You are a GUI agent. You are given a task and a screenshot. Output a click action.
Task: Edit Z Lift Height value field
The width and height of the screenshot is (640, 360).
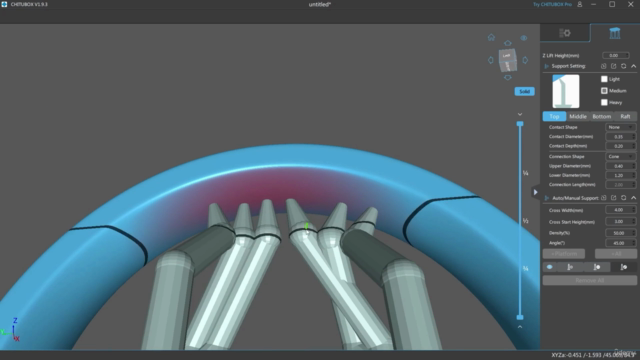click(x=616, y=56)
